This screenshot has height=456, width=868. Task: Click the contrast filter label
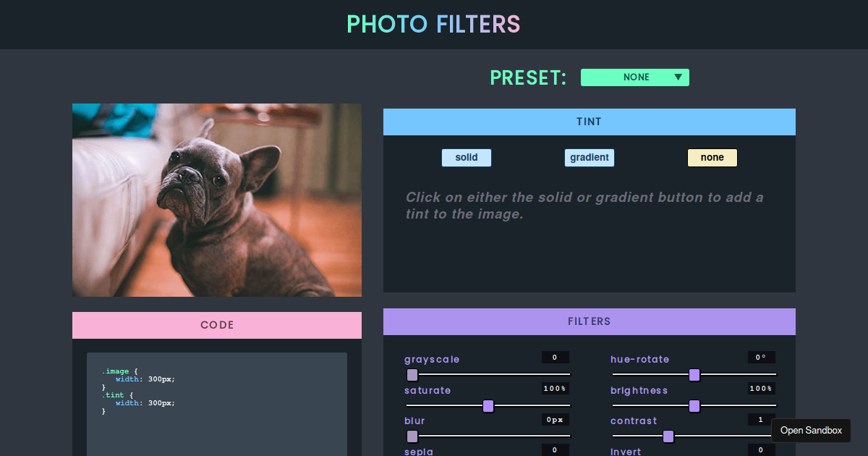[634, 421]
